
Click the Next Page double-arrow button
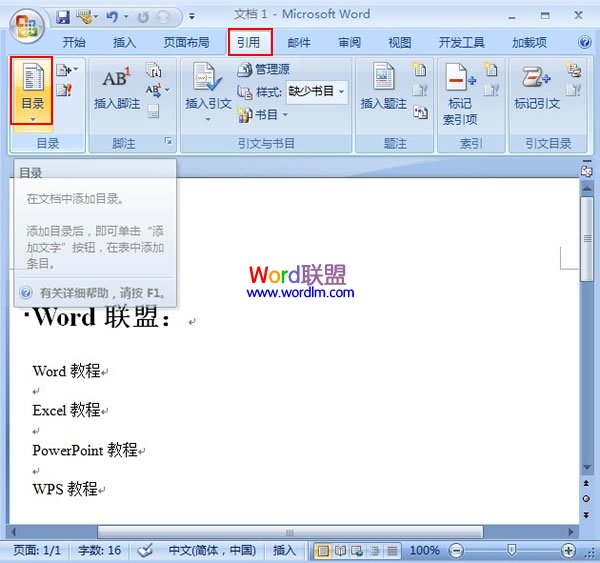click(586, 515)
